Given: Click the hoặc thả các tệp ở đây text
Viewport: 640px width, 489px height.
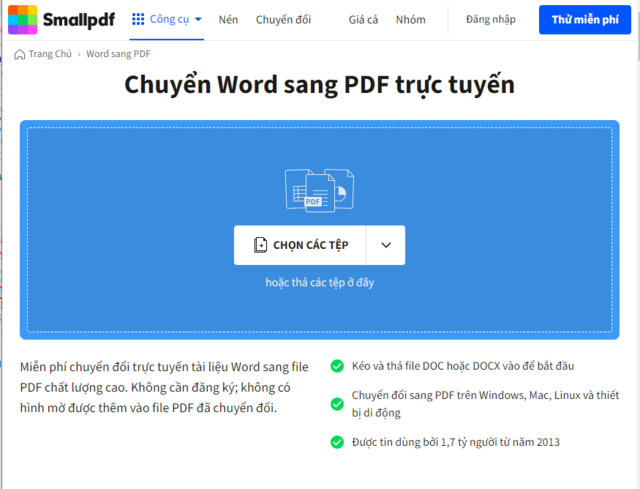Looking at the screenshot, I should click(x=320, y=282).
